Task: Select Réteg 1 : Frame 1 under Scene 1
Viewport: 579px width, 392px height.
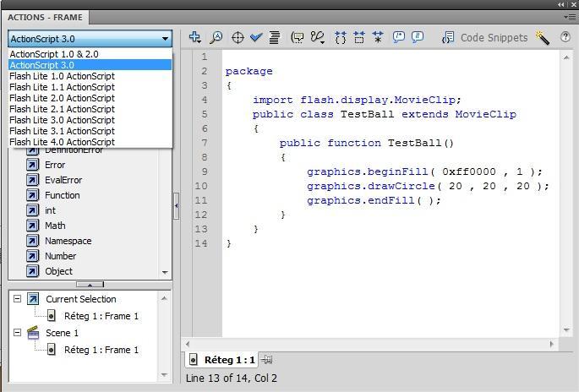Action: tap(101, 350)
